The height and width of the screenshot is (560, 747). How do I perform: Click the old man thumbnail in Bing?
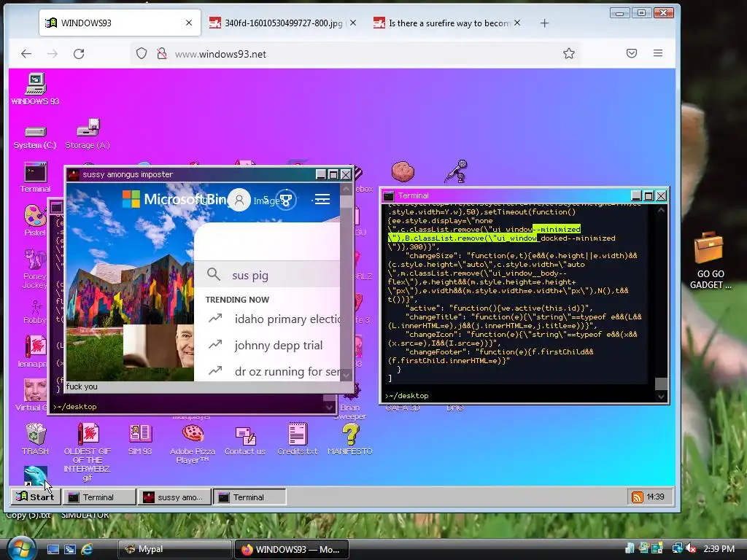pos(158,346)
